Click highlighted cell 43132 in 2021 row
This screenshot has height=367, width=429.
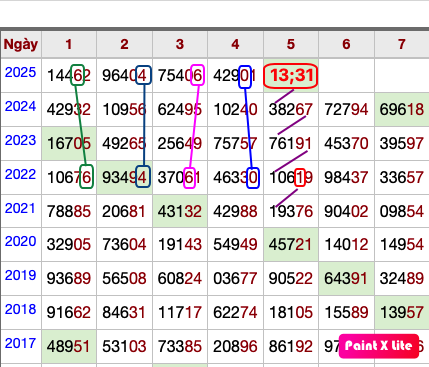tap(180, 211)
